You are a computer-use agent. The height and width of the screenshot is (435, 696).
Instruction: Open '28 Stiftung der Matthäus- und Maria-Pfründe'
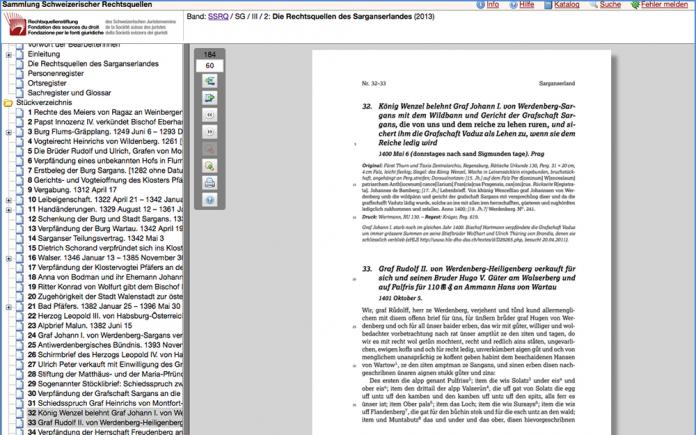click(x=105, y=375)
